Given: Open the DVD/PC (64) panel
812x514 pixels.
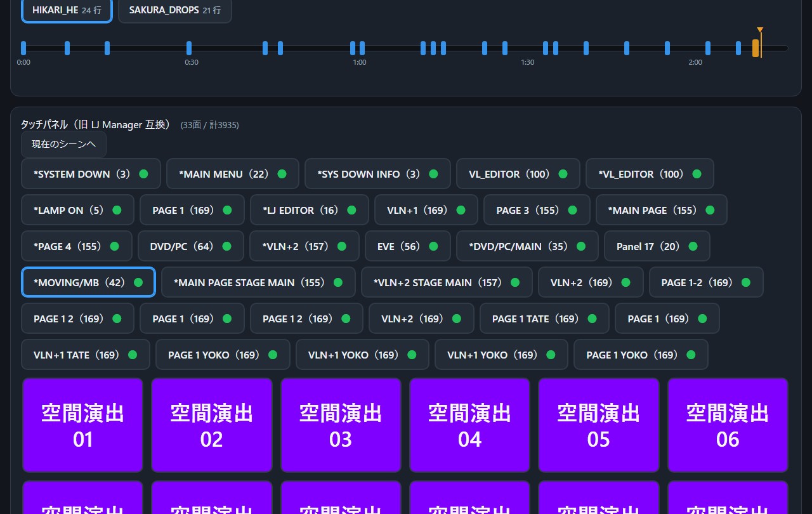Looking at the screenshot, I should click(x=191, y=246).
